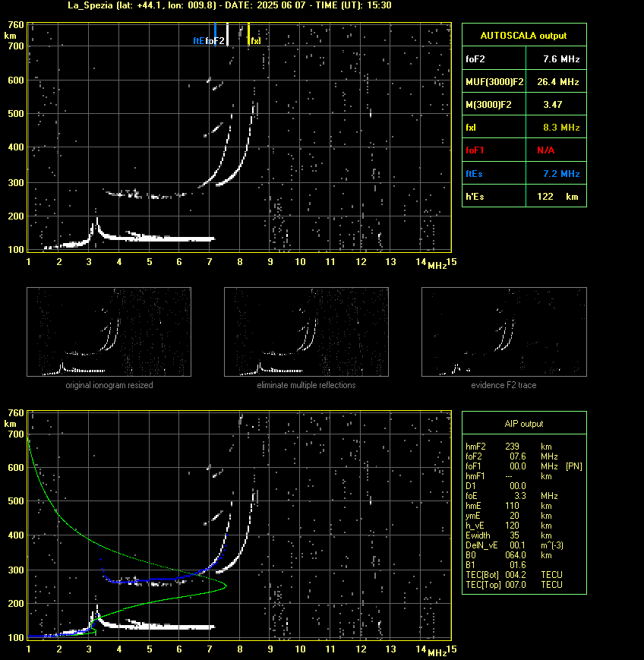Select the red foF1 'N/A' value
This screenshot has height=660, width=644.
click(x=546, y=150)
